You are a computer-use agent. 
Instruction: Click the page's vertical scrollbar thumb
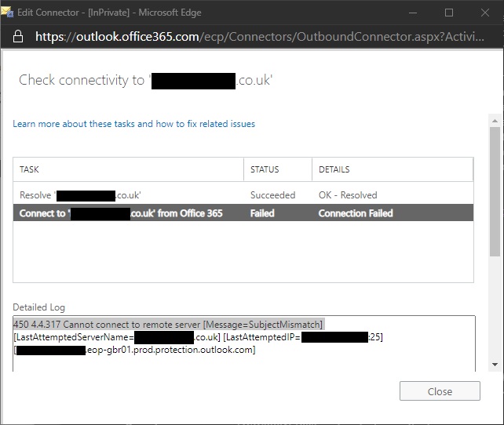pos(495,192)
